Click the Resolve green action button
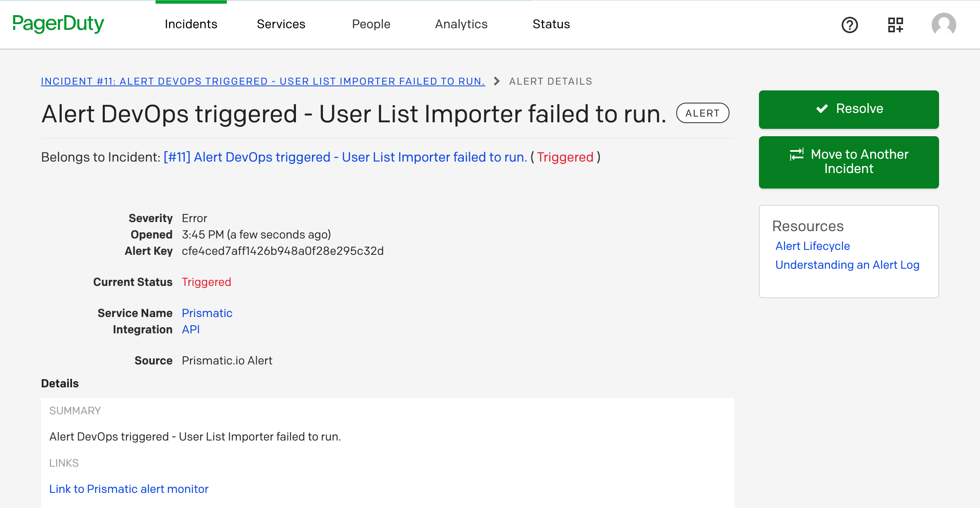The image size is (980, 508). coord(849,109)
